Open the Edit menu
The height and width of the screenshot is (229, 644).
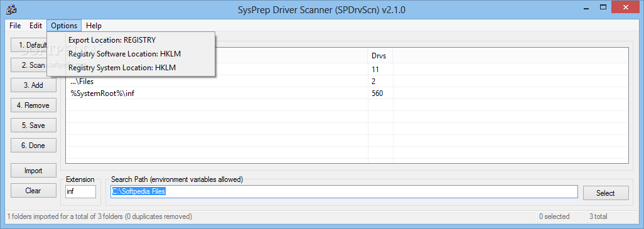36,26
